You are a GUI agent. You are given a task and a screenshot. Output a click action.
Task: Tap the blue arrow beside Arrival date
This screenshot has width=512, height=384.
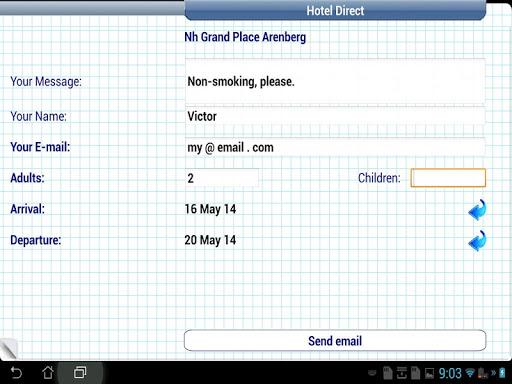pos(477,210)
